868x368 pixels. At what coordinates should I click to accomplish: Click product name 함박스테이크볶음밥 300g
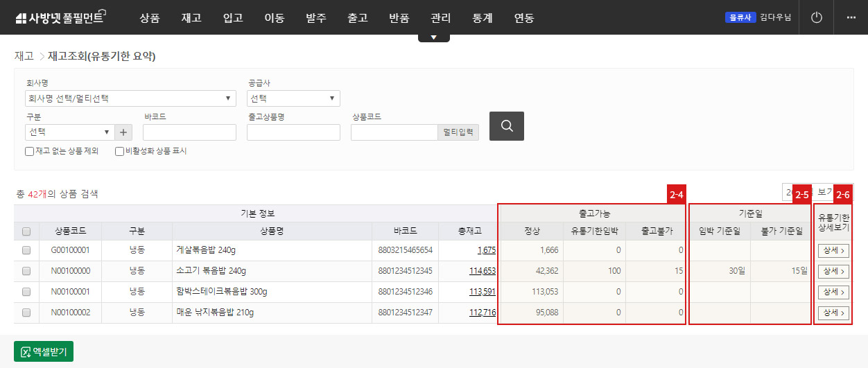(221, 292)
